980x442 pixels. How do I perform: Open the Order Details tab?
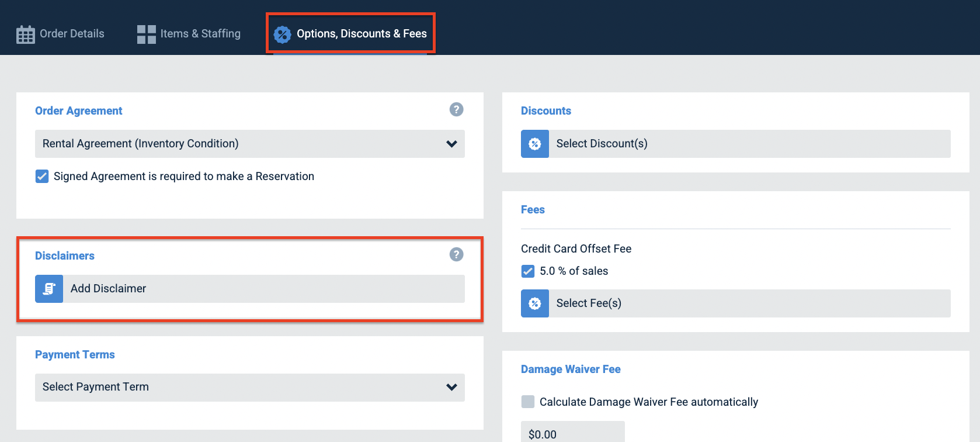coord(60,34)
